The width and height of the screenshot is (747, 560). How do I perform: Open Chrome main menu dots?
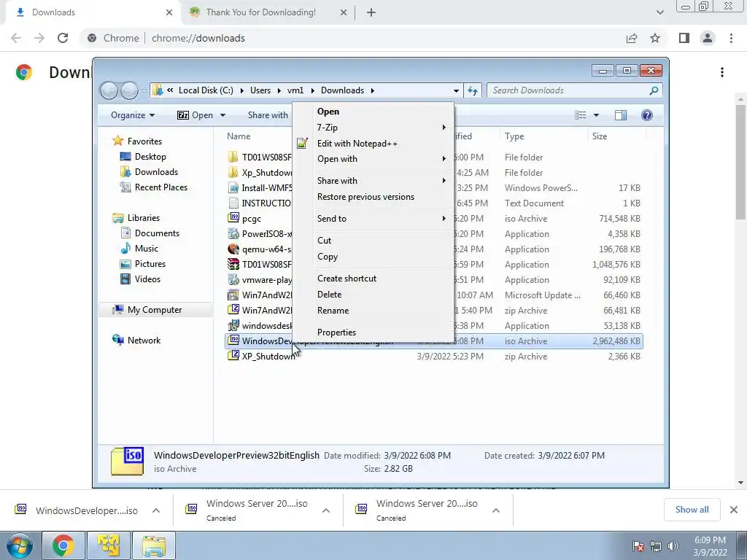pyautogui.click(x=731, y=38)
